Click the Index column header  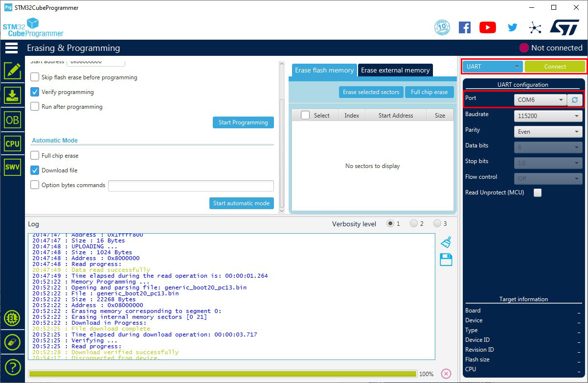tap(352, 115)
